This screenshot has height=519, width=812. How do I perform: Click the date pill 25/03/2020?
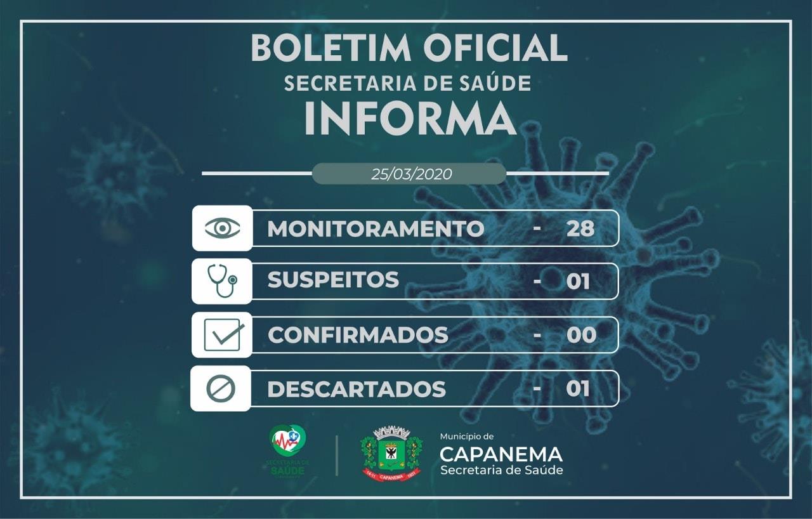pos(410,174)
